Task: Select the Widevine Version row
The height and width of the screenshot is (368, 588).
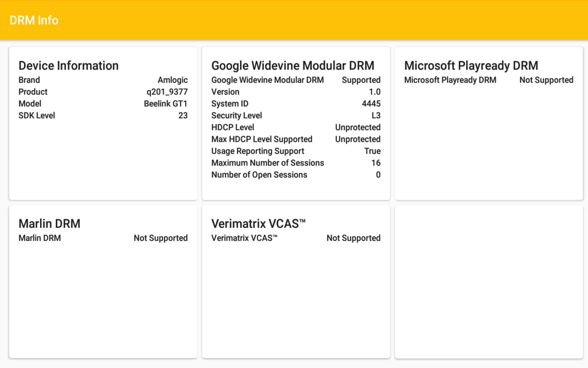Action: point(296,92)
